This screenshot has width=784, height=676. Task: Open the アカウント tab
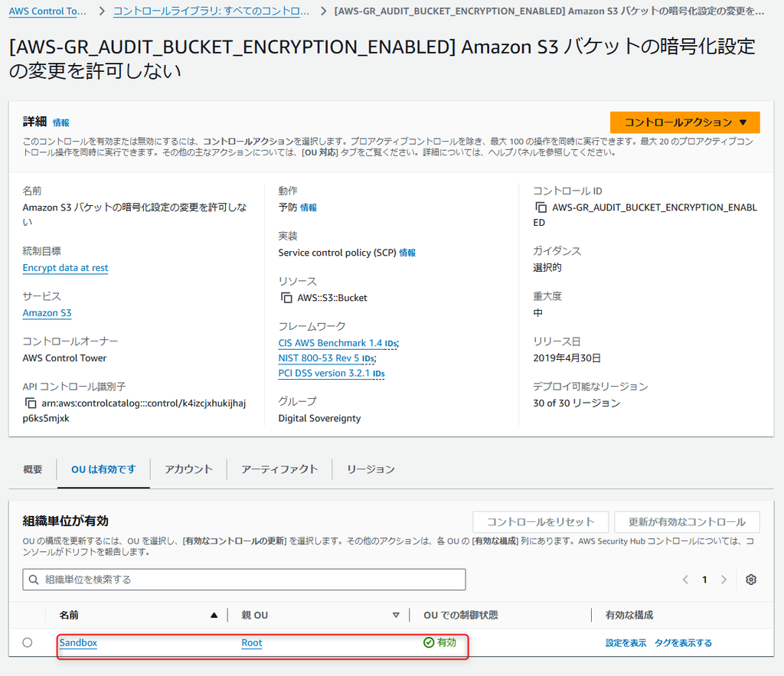[x=188, y=469]
